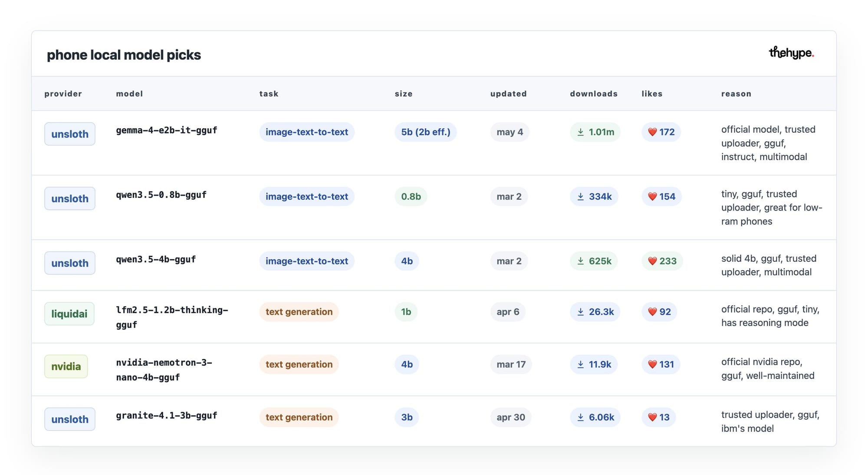Open the lfm2.5-1.2b-thinking-gguf model name
The image size is (868, 475).
click(x=172, y=317)
